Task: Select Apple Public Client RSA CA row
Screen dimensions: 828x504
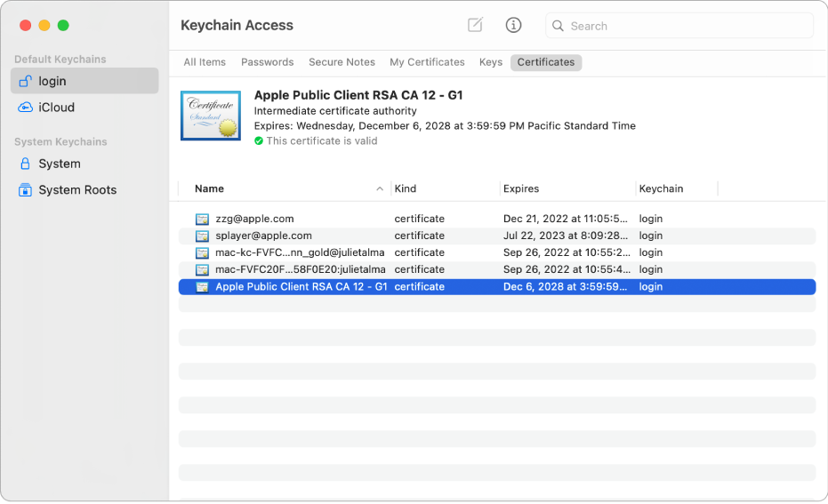Action: 301,287
